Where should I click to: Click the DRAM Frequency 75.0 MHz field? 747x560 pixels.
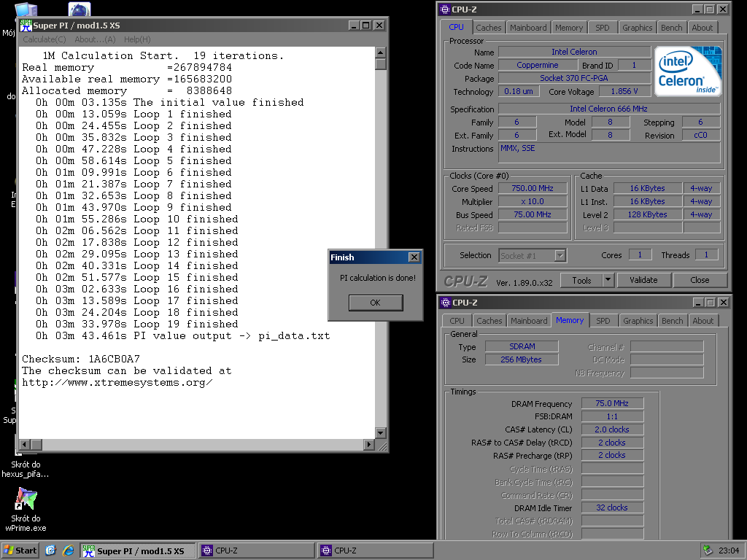coord(612,403)
